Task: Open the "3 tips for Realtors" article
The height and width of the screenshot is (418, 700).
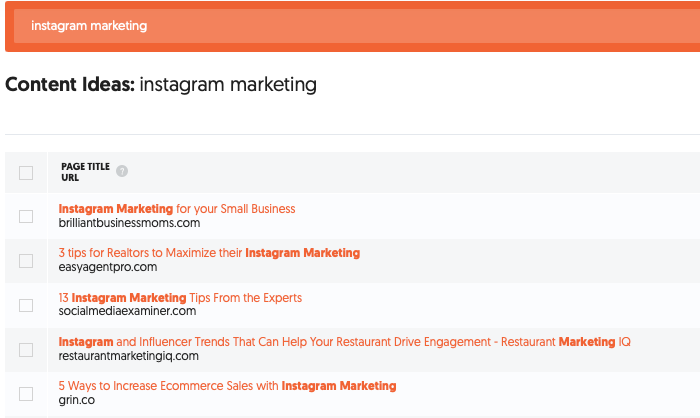Action: tap(209, 253)
